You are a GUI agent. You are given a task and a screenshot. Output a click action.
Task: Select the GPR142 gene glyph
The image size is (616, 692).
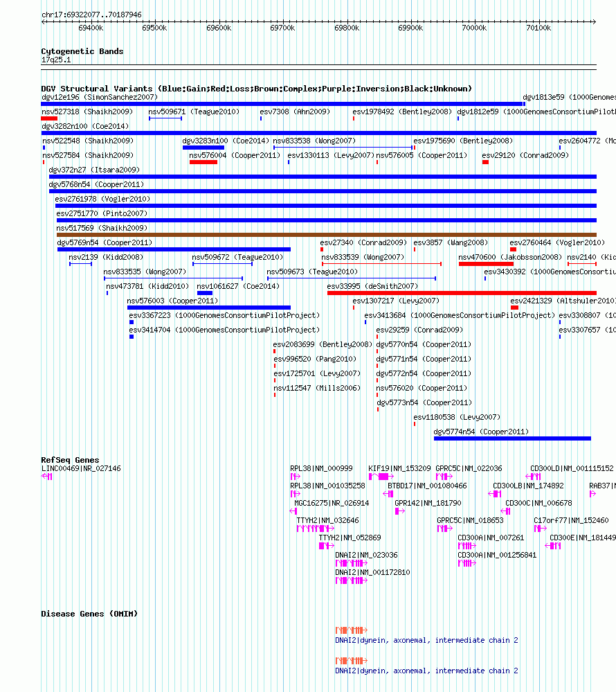tap(400, 511)
